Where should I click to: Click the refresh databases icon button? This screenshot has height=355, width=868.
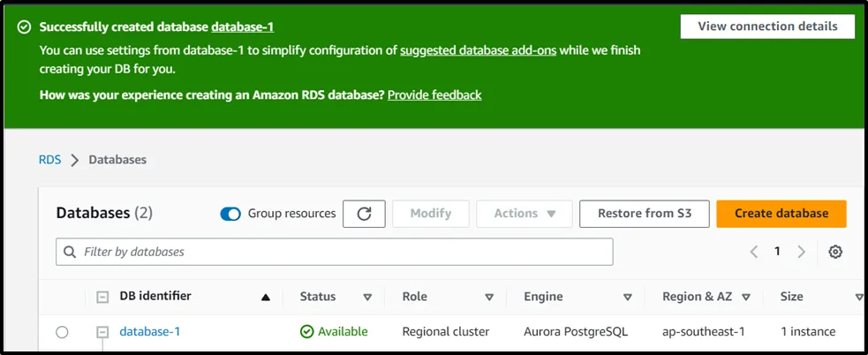pyautogui.click(x=364, y=214)
